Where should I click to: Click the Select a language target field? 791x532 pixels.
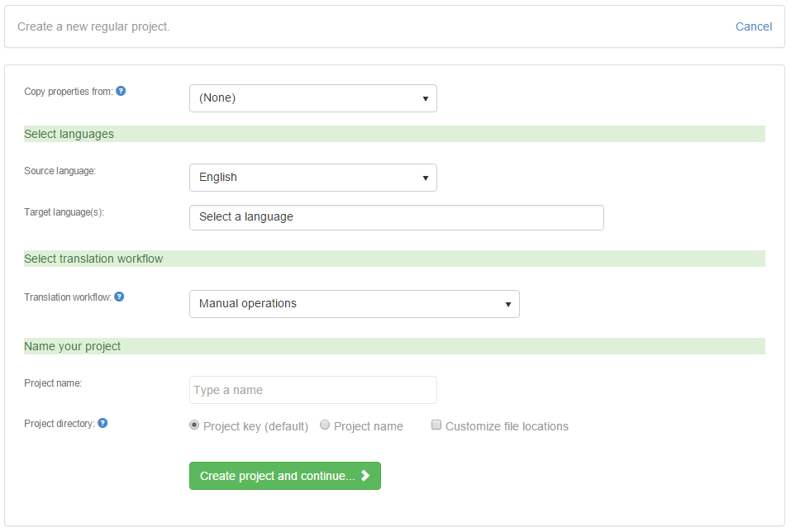[x=396, y=217]
